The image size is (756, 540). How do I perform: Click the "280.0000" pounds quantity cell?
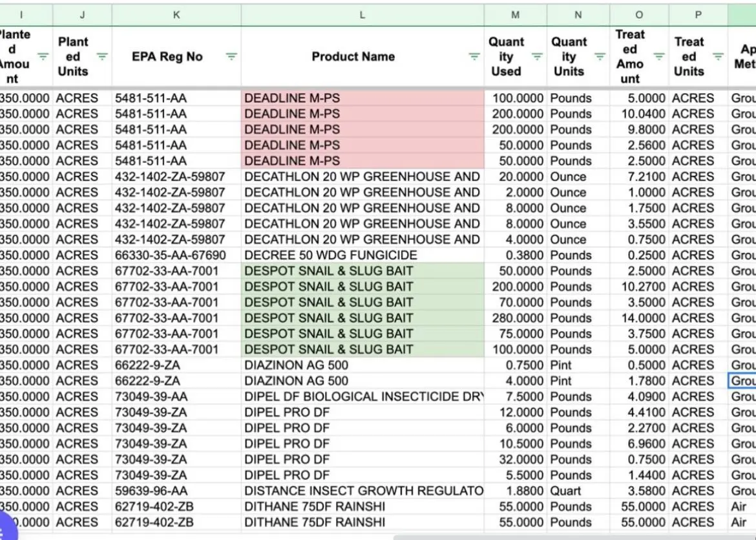516,318
